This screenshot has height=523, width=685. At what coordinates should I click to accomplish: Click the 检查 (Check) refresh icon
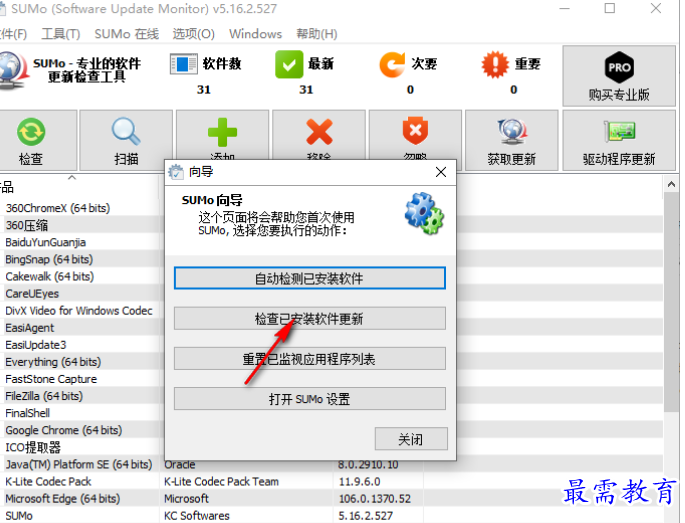pos(31,132)
